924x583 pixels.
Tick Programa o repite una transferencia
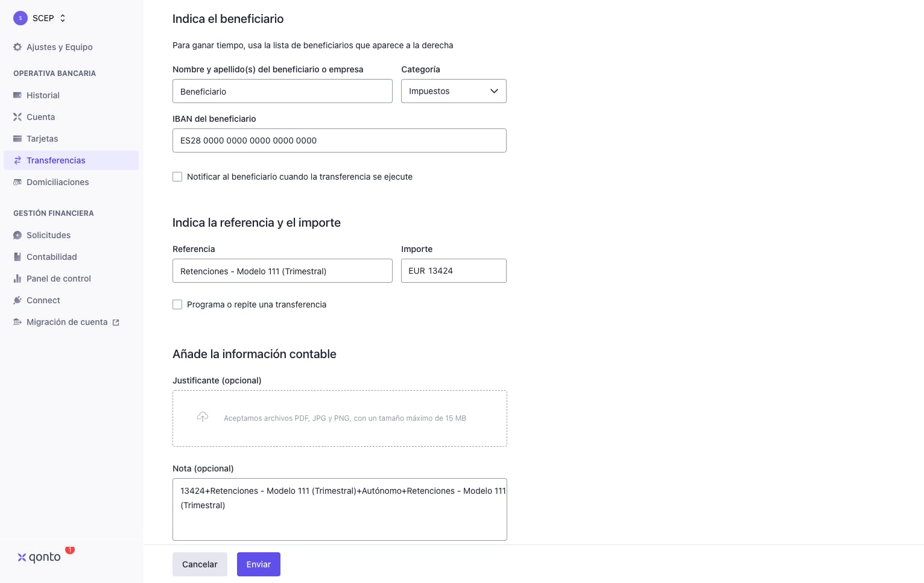pos(177,304)
